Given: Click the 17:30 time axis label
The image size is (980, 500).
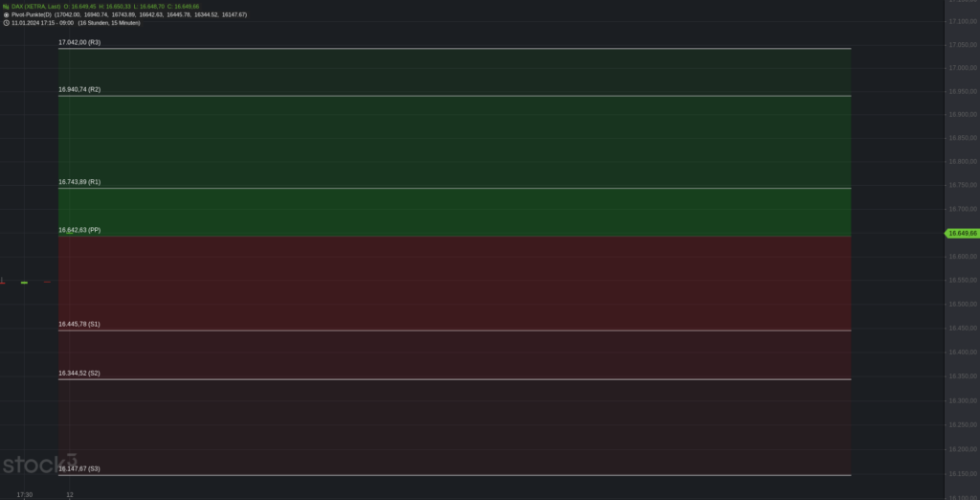Looking at the screenshot, I should click(24, 495).
